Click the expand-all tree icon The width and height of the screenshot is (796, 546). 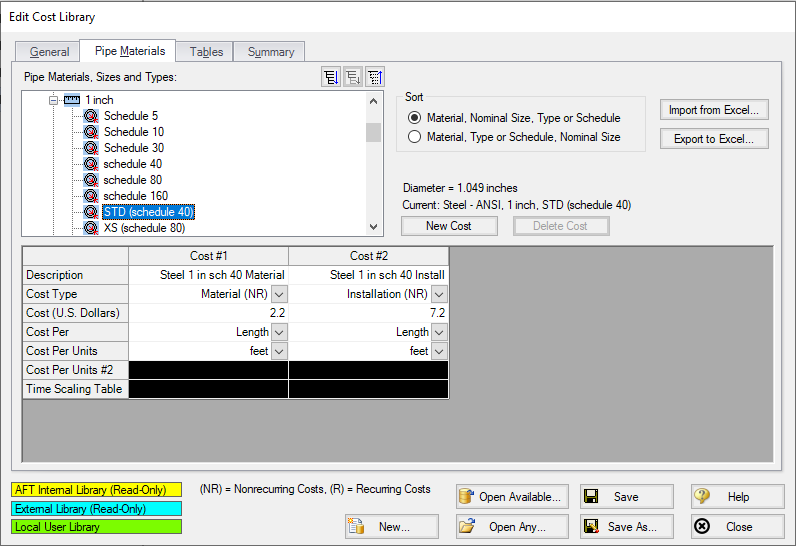coord(331,77)
